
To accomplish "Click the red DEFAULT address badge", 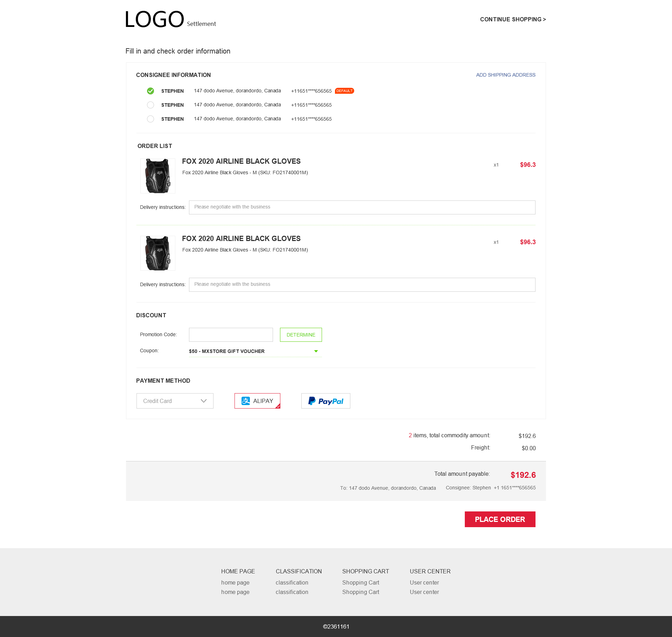I will click(344, 91).
